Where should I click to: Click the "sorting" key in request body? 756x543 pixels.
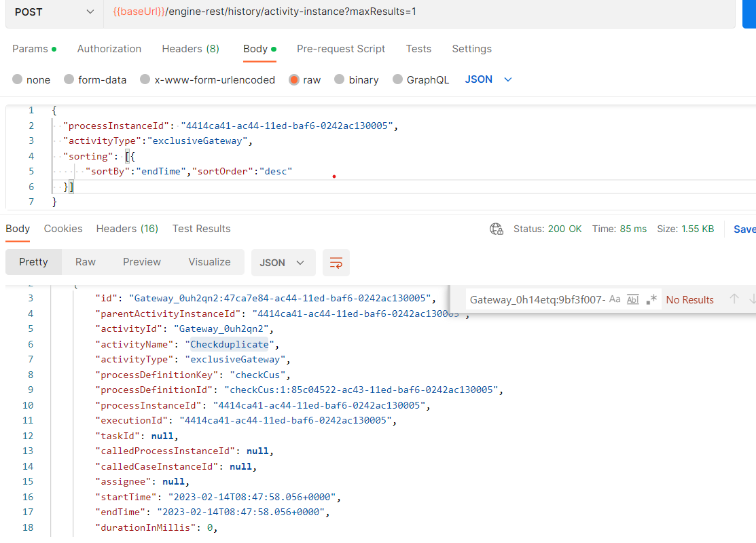(88, 156)
